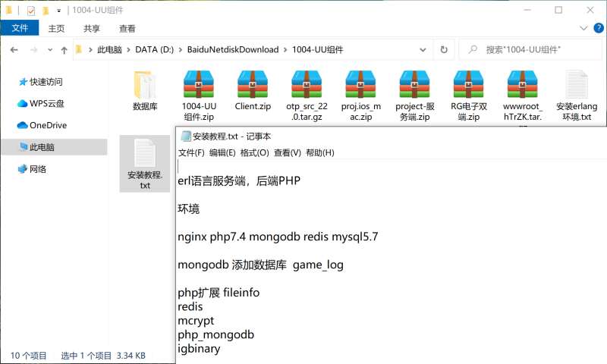Select WPS云盘 in navigation pane
Image resolution: width=607 pixels, height=364 pixels.
point(41,104)
